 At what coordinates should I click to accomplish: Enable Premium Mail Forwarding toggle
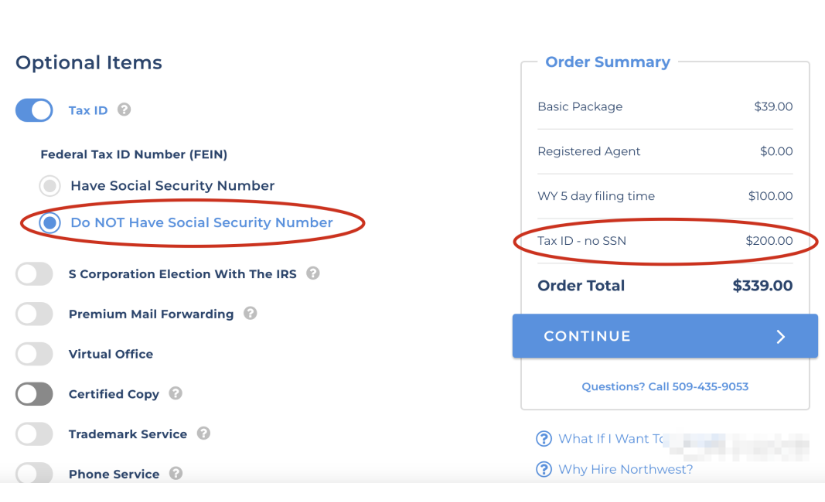pyautogui.click(x=34, y=313)
